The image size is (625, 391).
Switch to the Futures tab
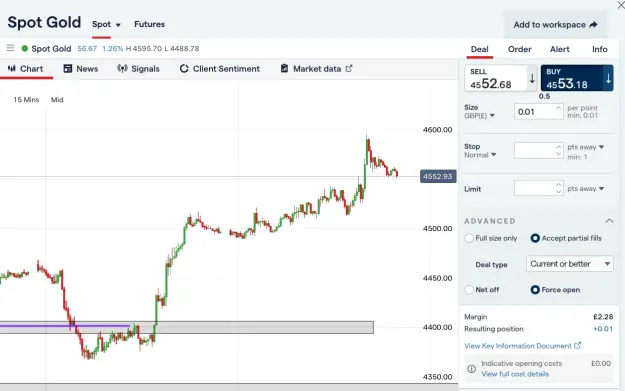pos(149,24)
